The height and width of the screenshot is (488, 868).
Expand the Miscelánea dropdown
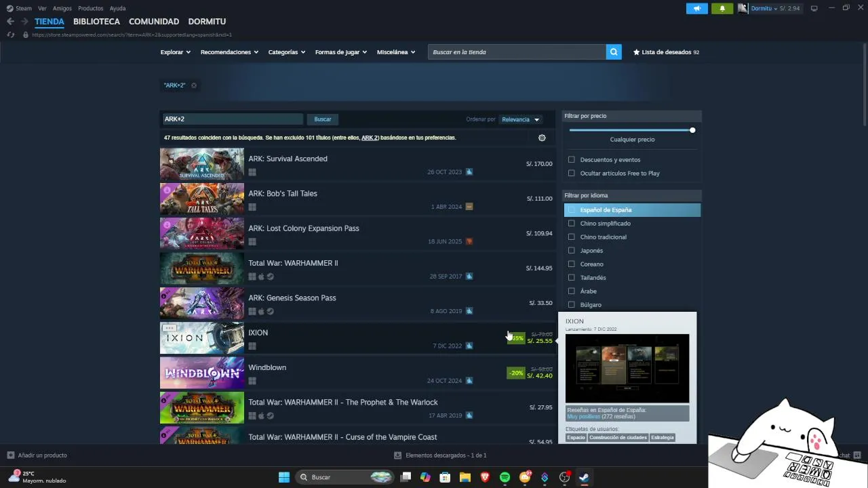(396, 52)
